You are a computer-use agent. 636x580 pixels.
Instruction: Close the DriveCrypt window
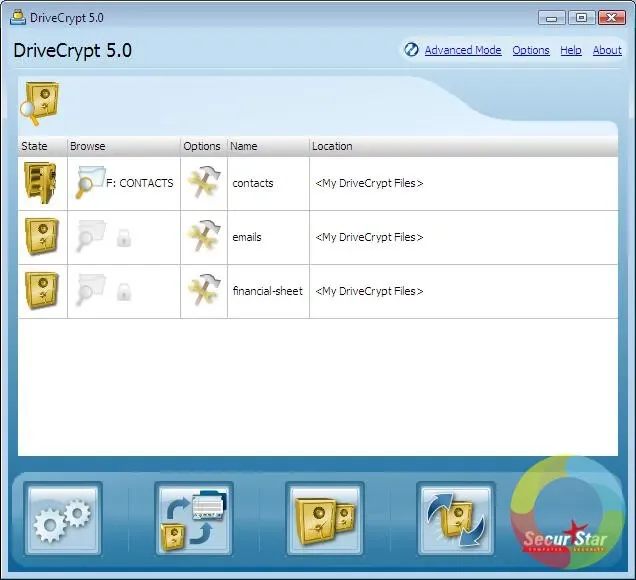point(612,18)
